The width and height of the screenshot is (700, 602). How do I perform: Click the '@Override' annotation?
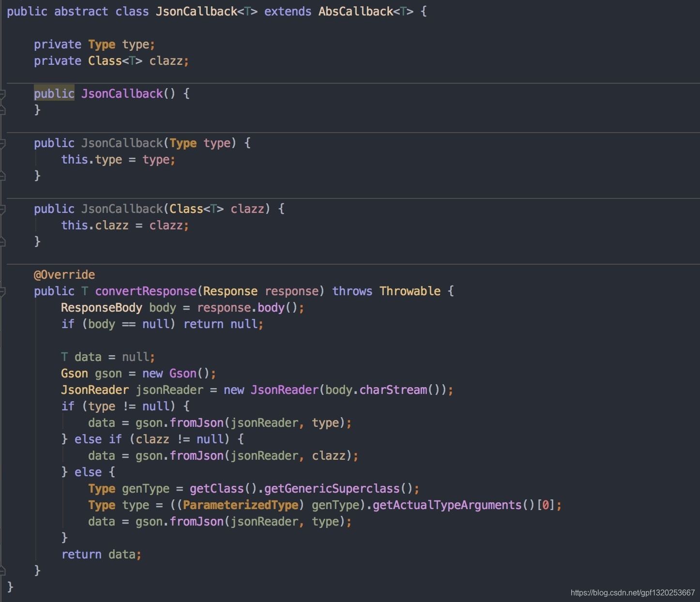point(64,274)
